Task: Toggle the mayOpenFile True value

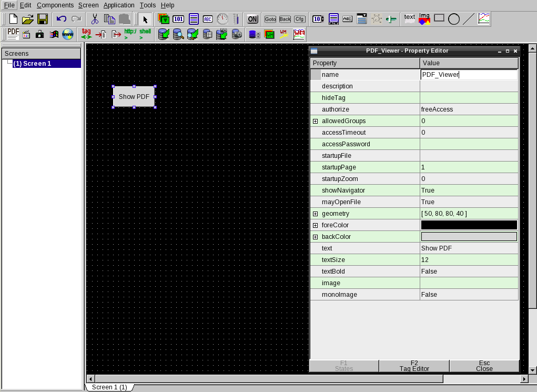Action: (469, 202)
